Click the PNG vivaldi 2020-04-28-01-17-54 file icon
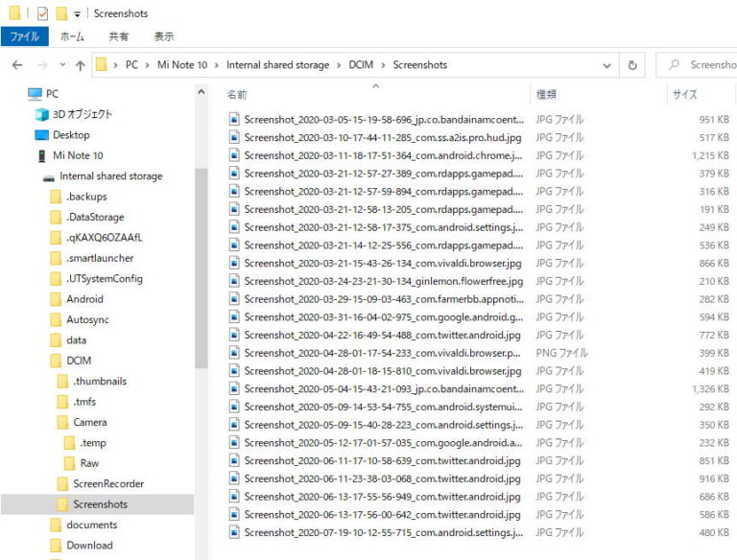This screenshot has height=560, width=737. (234, 353)
